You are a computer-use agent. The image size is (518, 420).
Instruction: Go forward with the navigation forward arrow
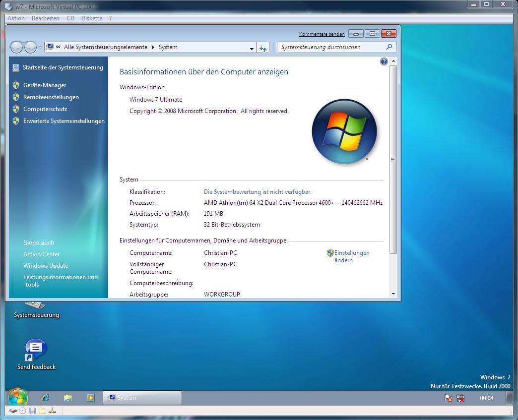coord(30,47)
